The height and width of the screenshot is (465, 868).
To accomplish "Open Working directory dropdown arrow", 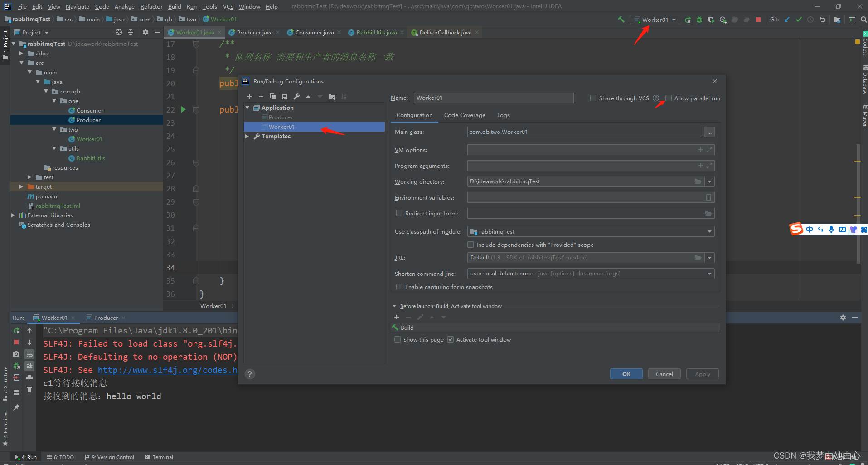I will [x=709, y=181].
